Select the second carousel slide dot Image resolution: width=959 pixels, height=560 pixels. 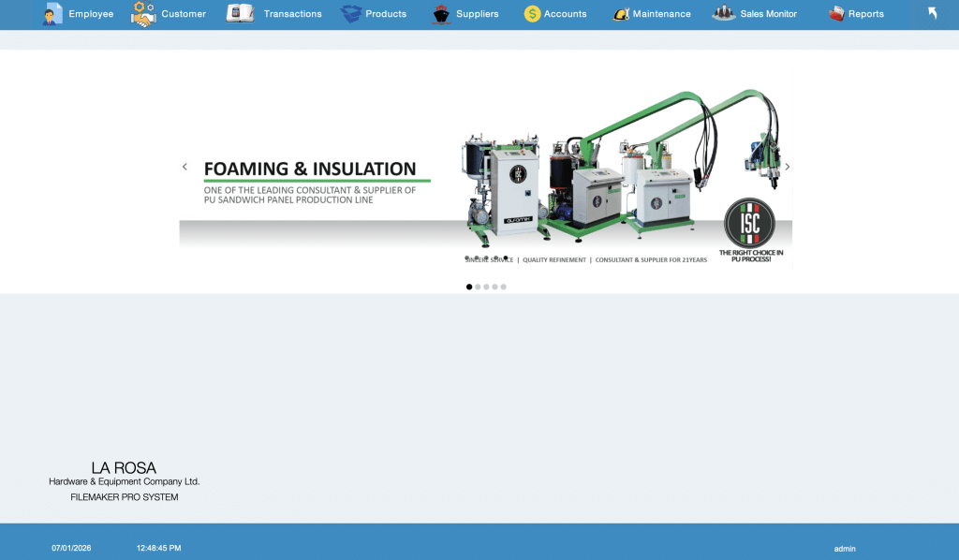point(478,287)
